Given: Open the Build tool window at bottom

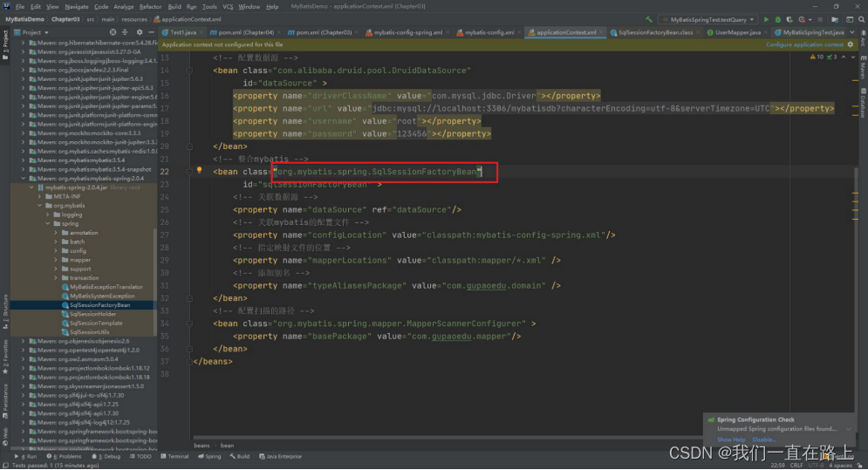Looking at the screenshot, I should click(239, 457).
